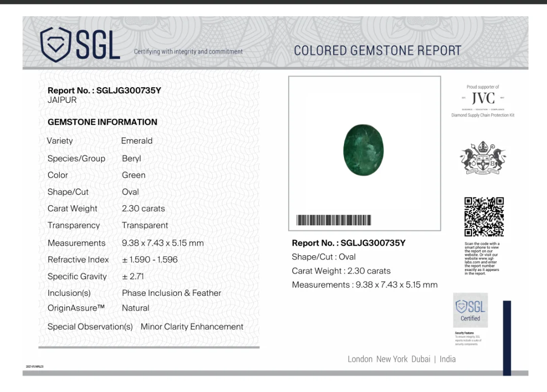Click the JVC supporter logo
The width and height of the screenshot is (547, 392).
[x=483, y=99]
